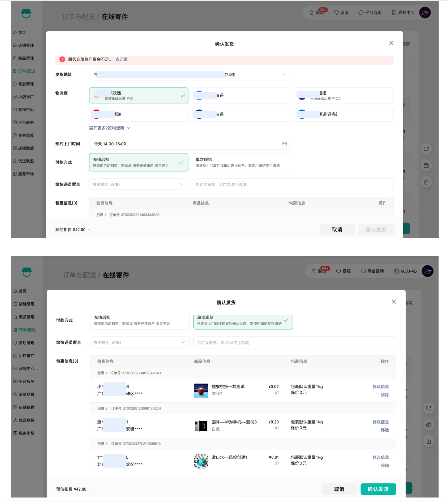Select the logistics option ending with (丹鸟)
Screen dimensions: 448x501
[344, 114]
